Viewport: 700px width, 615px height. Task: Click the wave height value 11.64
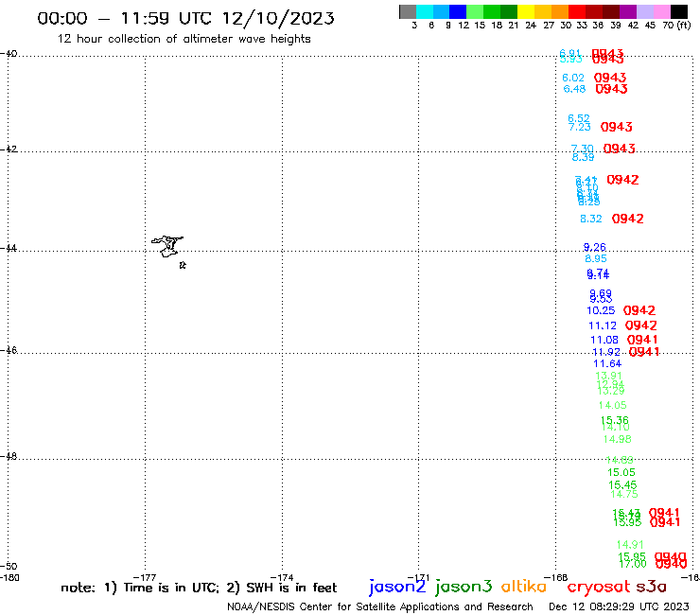[607, 364]
